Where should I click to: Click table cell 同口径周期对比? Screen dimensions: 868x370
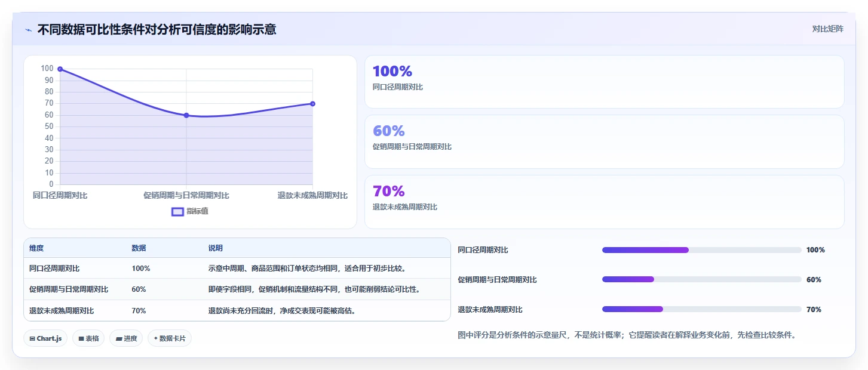click(54, 269)
